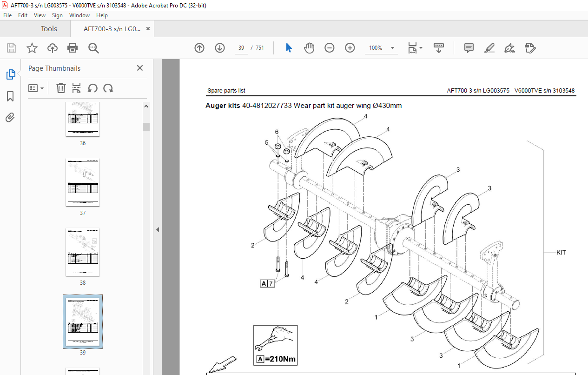The image size is (588, 375).
Task: Open thumbnails Options dropdown menu
Action: coord(36,88)
